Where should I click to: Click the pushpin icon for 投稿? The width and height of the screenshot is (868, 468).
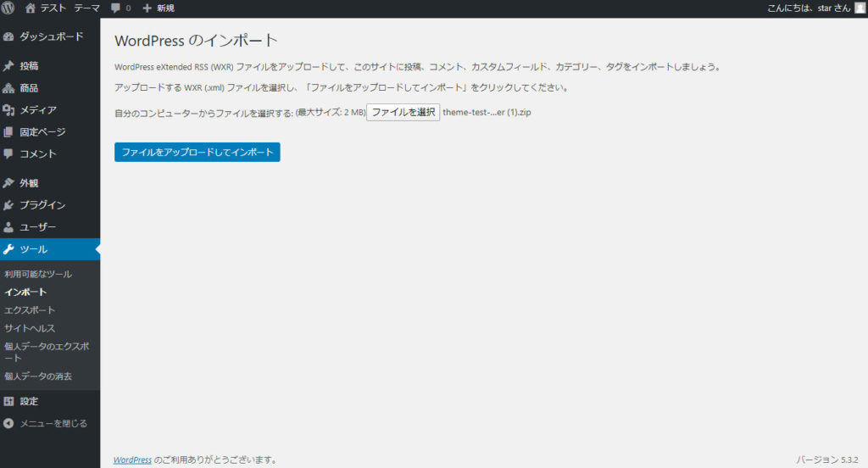[8, 66]
